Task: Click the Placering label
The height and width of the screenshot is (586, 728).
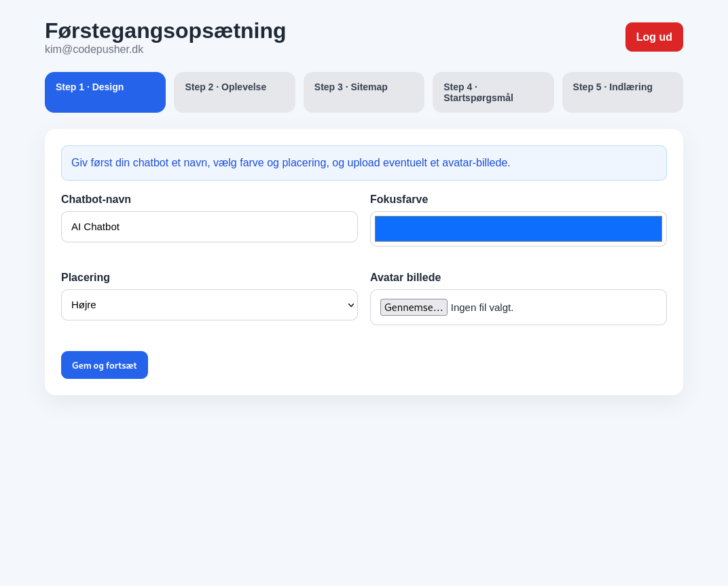Action: click(x=86, y=278)
